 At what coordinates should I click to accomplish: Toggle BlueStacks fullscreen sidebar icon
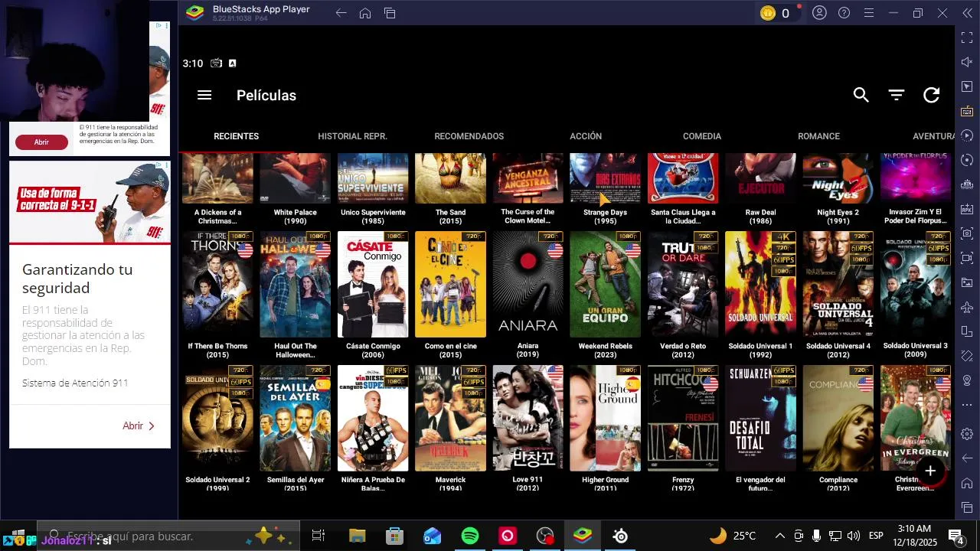point(967,37)
